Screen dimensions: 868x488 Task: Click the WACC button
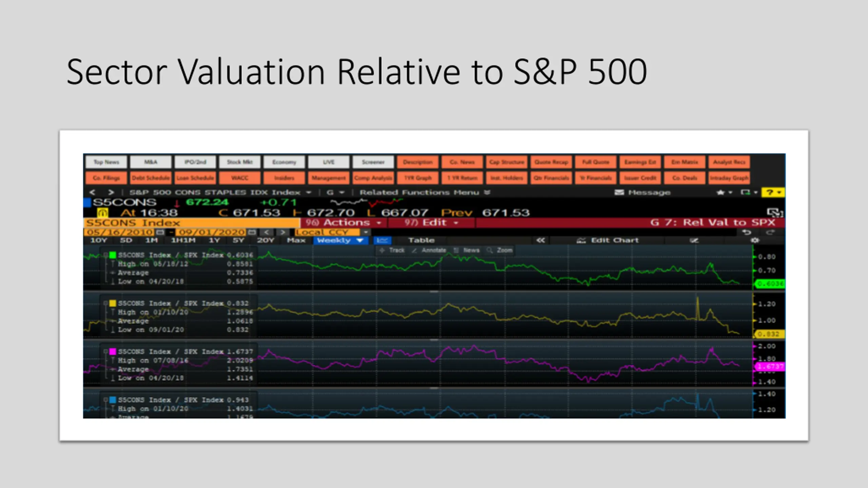240,178
